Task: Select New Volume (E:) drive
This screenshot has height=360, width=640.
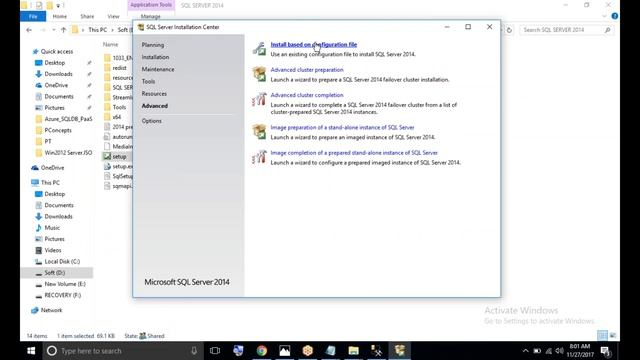Action: pyautogui.click(x=65, y=284)
